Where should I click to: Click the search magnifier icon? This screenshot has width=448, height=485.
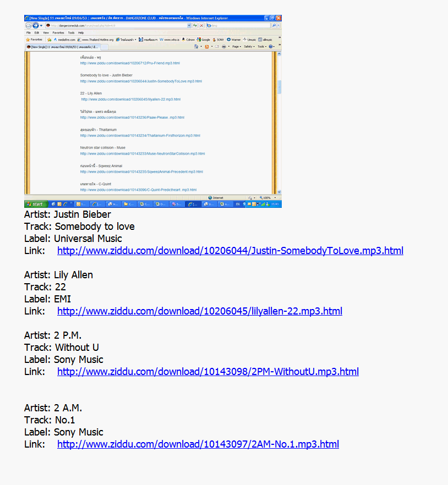(274, 26)
